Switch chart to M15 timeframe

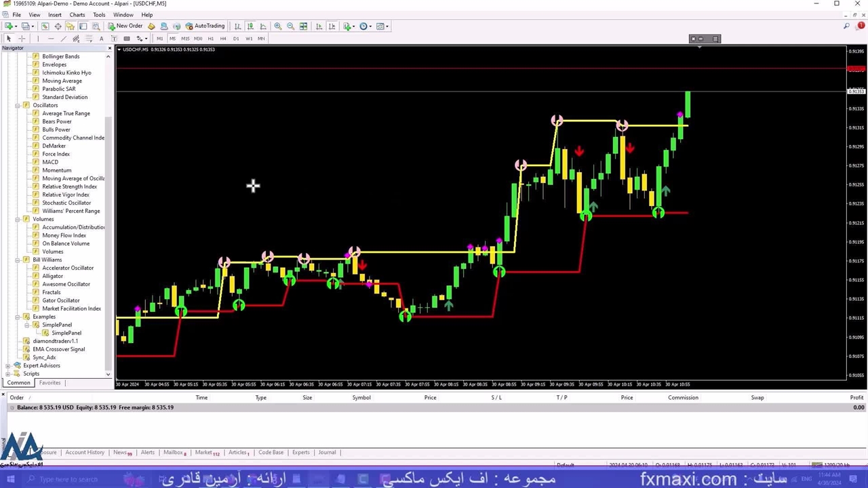184,39
